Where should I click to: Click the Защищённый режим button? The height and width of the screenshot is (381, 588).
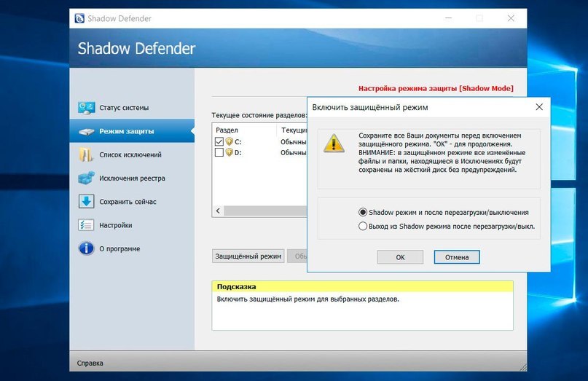pos(248,256)
